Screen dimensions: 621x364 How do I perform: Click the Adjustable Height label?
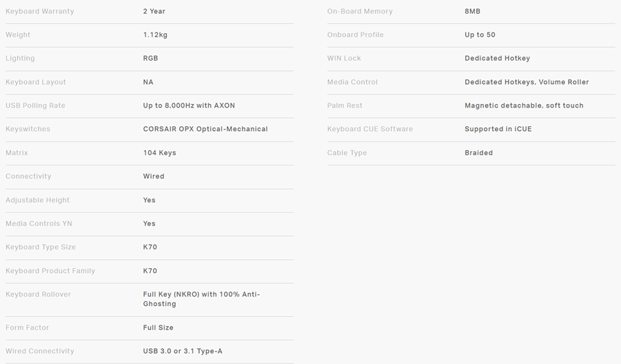(38, 200)
